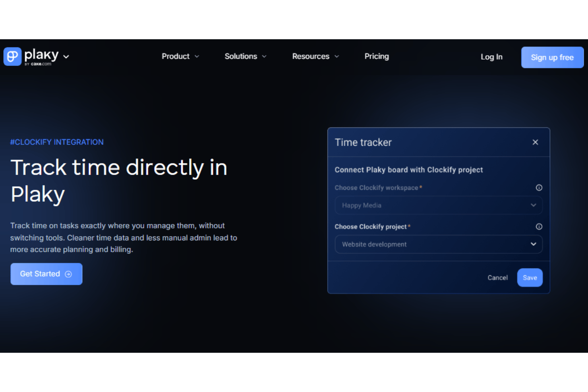This screenshot has width=588, height=392.
Task: Open the Clockify workspace dropdown showing Happy Media
Action: 439,205
